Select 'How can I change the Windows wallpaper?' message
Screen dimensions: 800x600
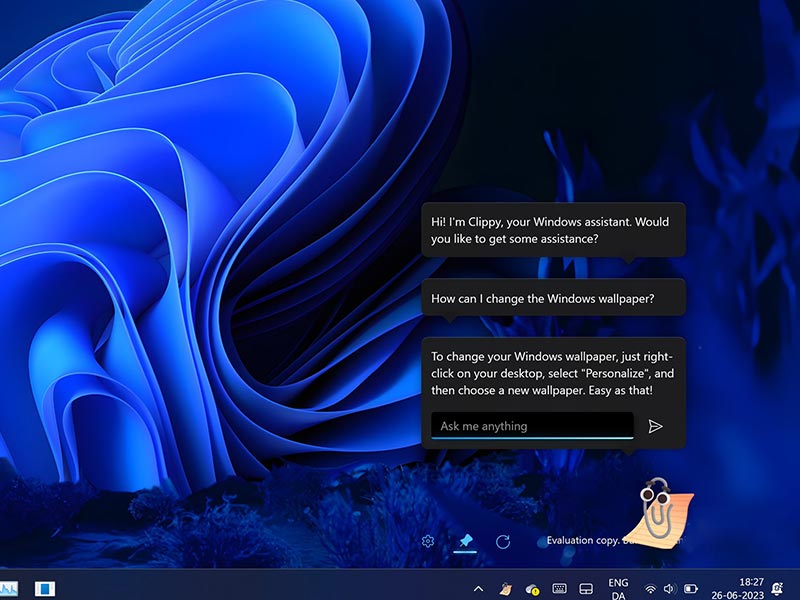(553, 298)
